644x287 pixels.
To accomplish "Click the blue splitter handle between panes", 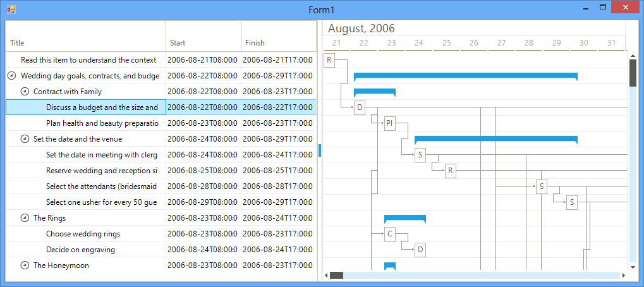I will [320, 150].
